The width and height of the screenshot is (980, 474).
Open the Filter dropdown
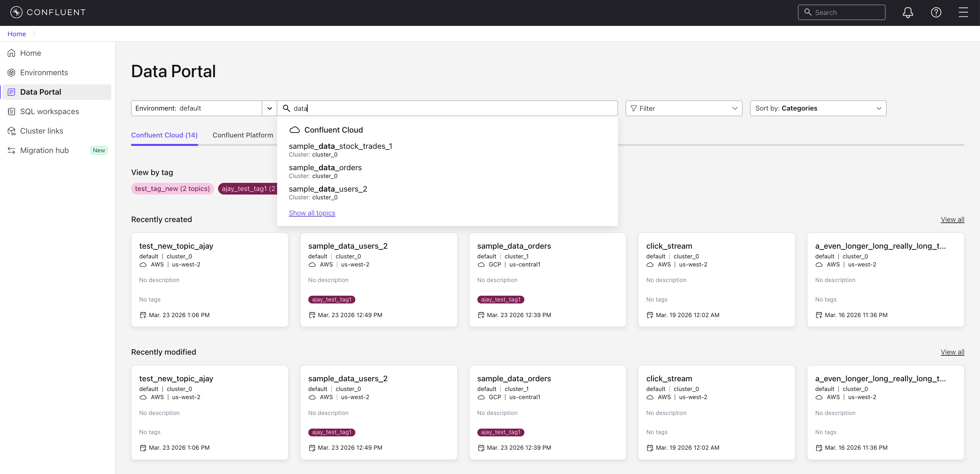tap(683, 108)
